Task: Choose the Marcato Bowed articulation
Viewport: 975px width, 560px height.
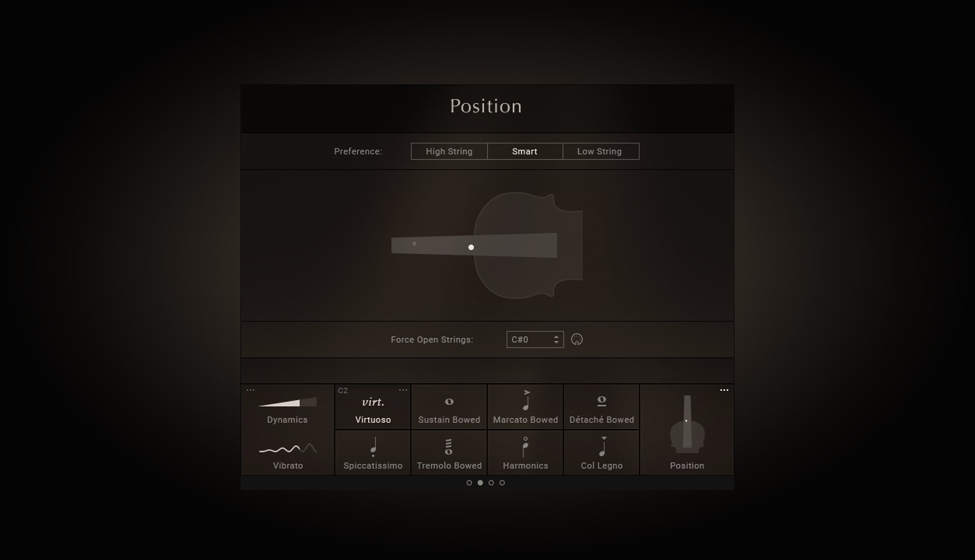Action: coord(525,407)
